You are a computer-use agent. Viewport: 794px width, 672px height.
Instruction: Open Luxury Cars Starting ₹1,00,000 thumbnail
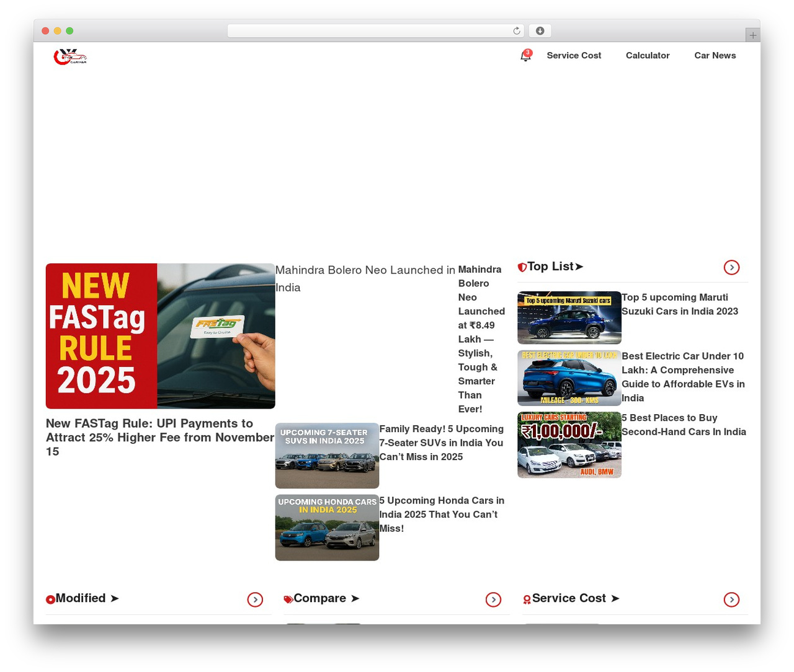[x=569, y=445]
